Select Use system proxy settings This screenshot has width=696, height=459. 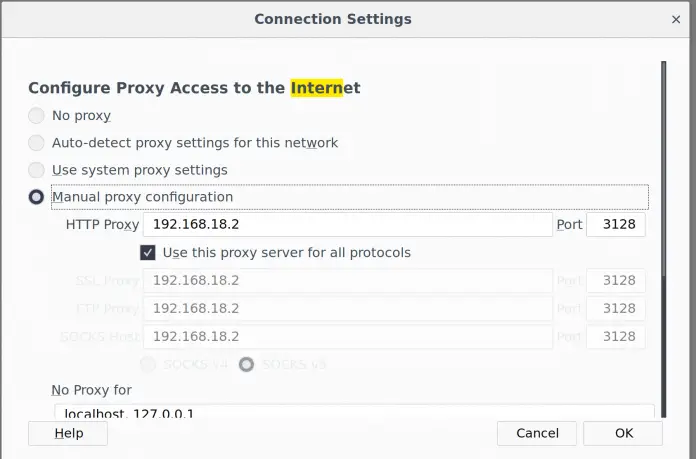pyautogui.click(x=36, y=170)
